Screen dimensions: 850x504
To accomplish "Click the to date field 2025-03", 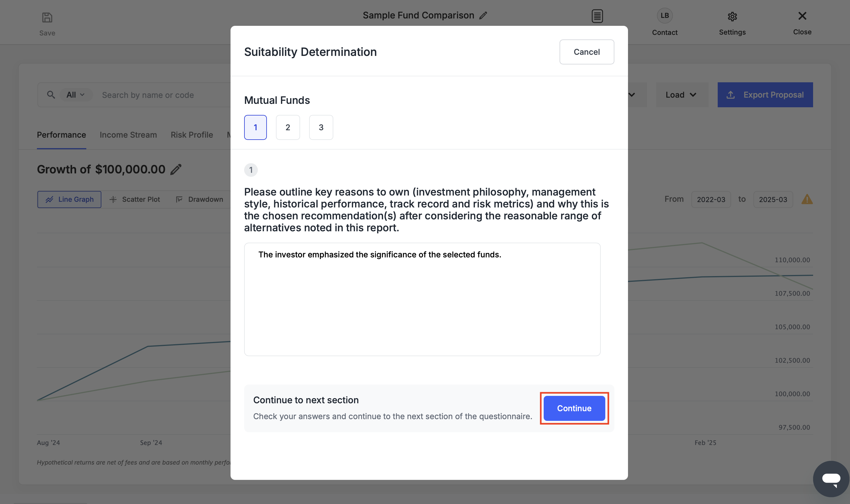I will (773, 199).
